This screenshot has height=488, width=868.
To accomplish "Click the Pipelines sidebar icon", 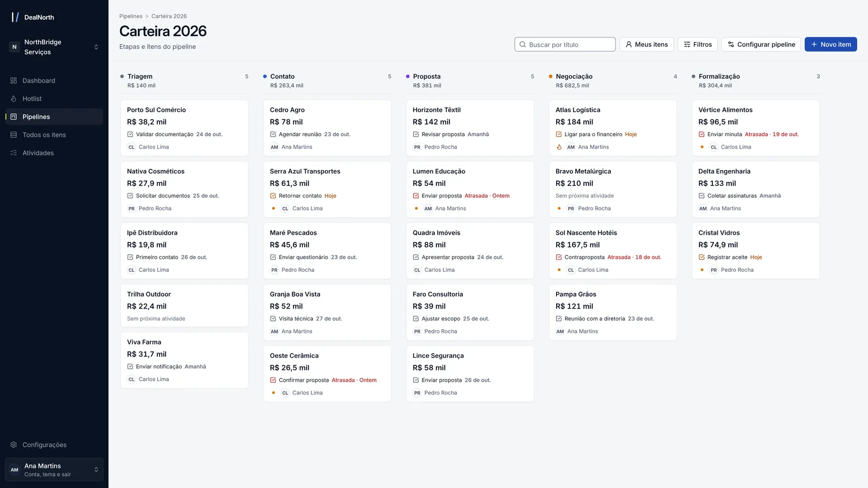I will [x=14, y=117].
